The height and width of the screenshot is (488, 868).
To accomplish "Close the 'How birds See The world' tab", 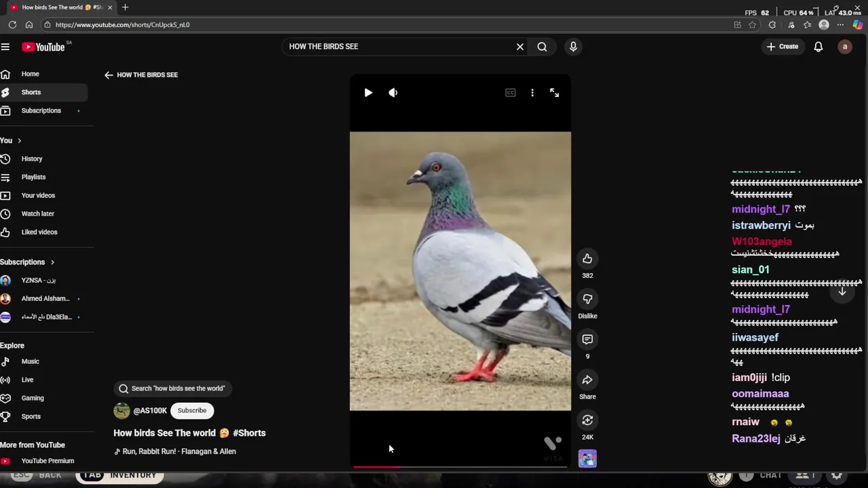I will click(x=110, y=7).
